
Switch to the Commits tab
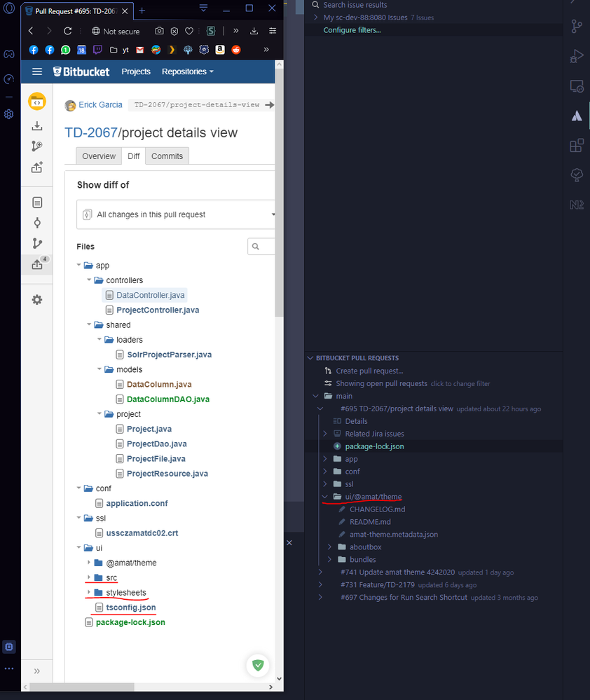coord(167,156)
